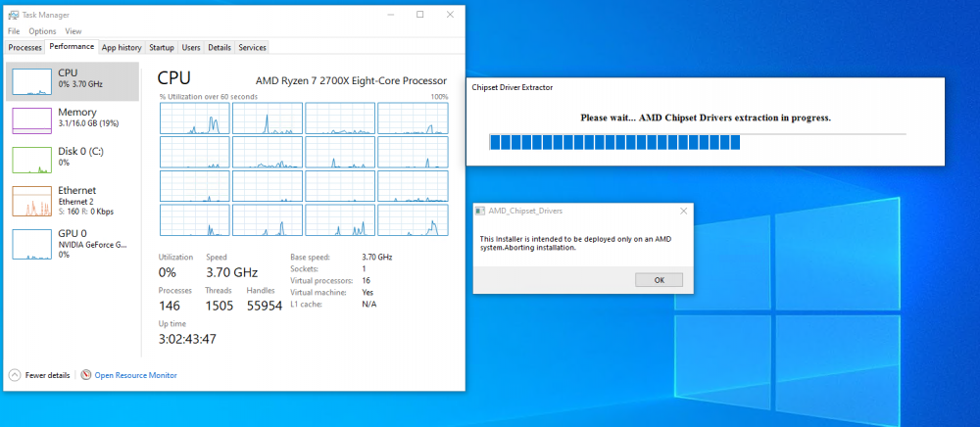The height and width of the screenshot is (427, 980).
Task: Click the Speed value 3.70 GHz
Action: pyautogui.click(x=232, y=273)
